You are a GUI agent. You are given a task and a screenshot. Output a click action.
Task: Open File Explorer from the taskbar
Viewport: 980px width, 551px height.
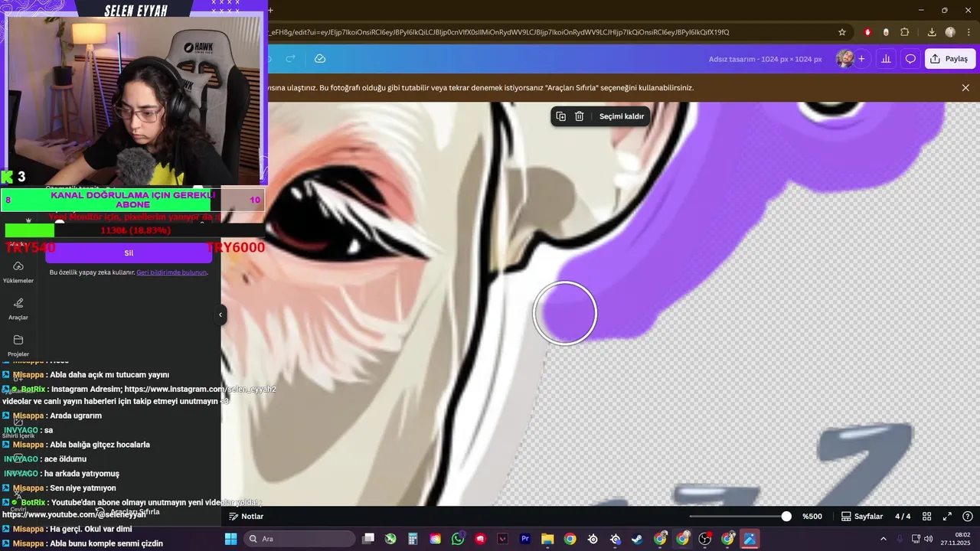tap(547, 539)
